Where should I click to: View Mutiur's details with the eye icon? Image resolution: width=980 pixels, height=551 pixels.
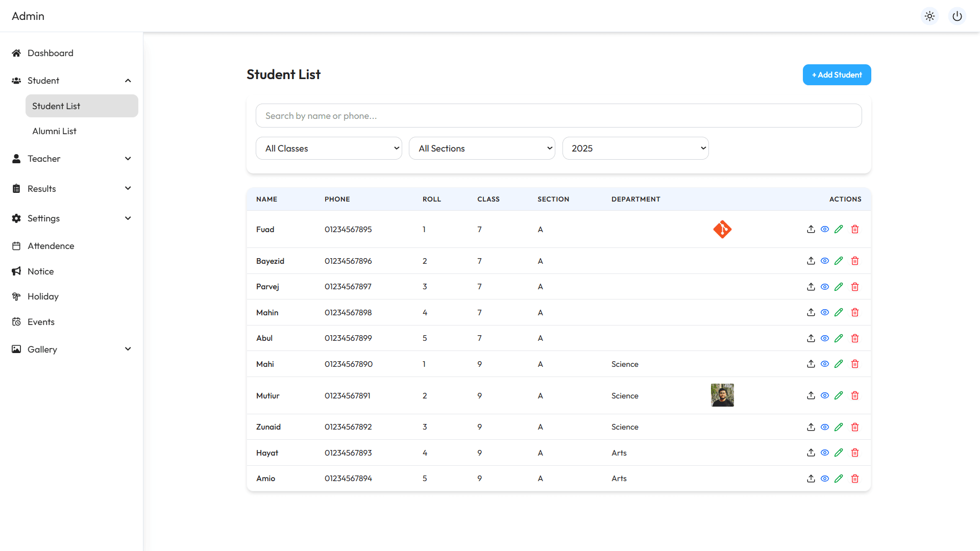(825, 395)
